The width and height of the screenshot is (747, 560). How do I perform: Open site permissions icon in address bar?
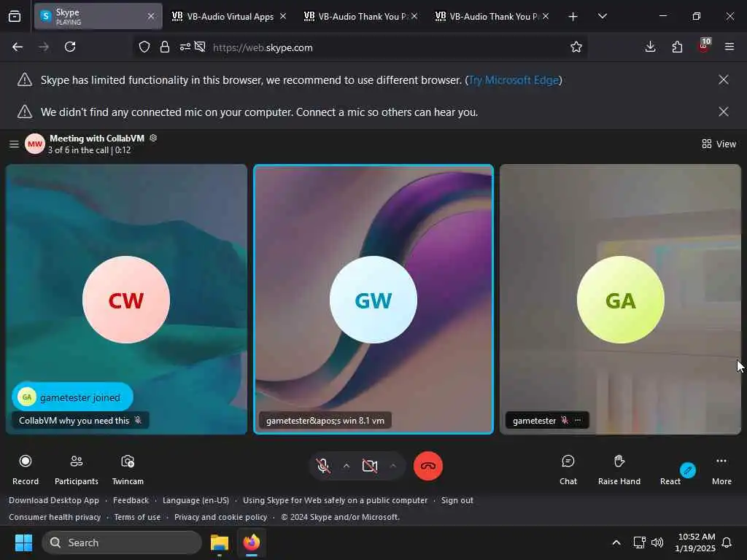pyautogui.click(x=185, y=47)
